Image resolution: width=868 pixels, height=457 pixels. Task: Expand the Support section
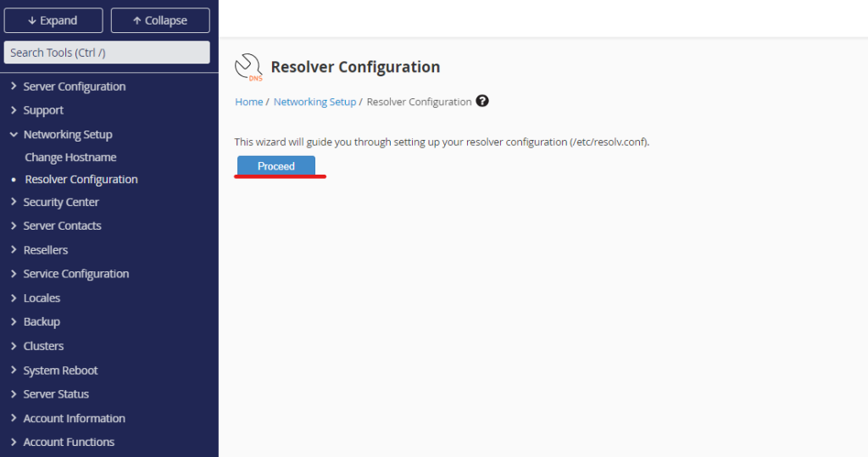click(43, 110)
